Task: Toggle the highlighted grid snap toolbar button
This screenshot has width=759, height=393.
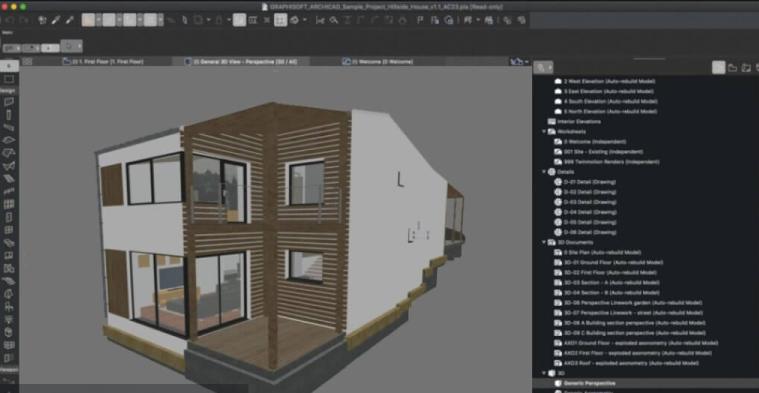Action: pyautogui.click(x=280, y=20)
